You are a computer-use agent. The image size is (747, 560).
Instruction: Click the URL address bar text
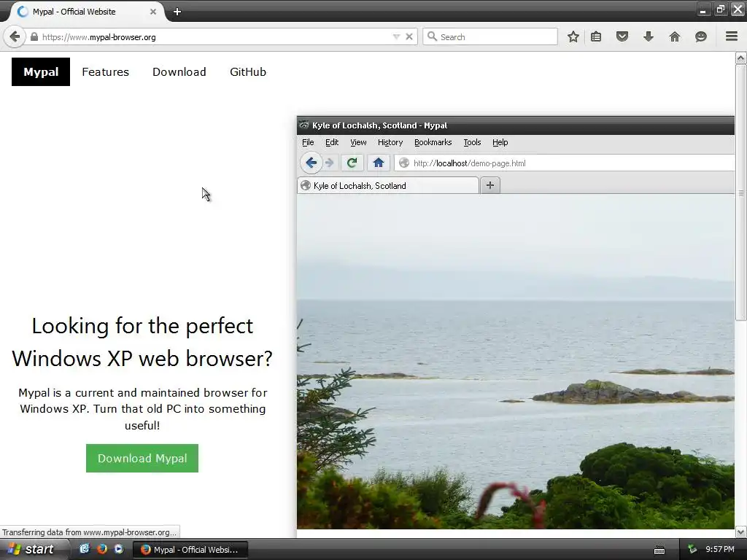tap(99, 37)
